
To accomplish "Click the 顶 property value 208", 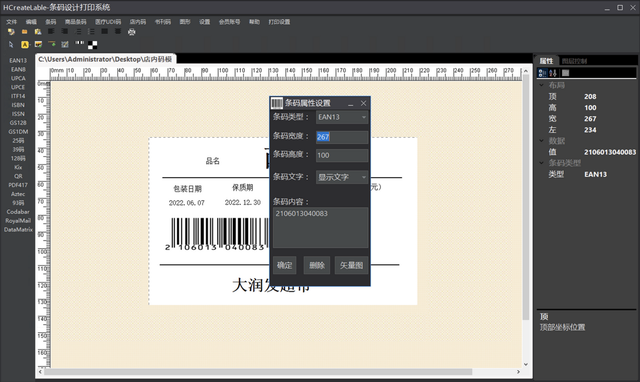I will click(x=590, y=97).
